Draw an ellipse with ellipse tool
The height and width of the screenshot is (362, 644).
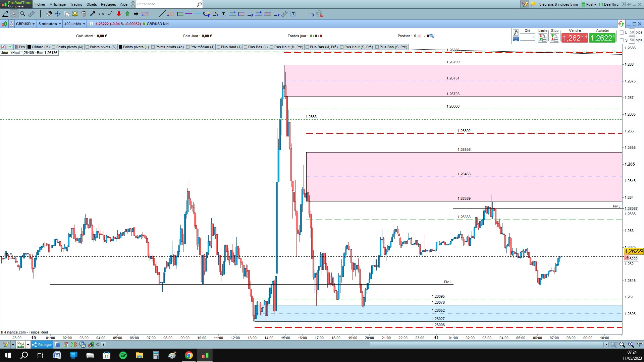171,14
